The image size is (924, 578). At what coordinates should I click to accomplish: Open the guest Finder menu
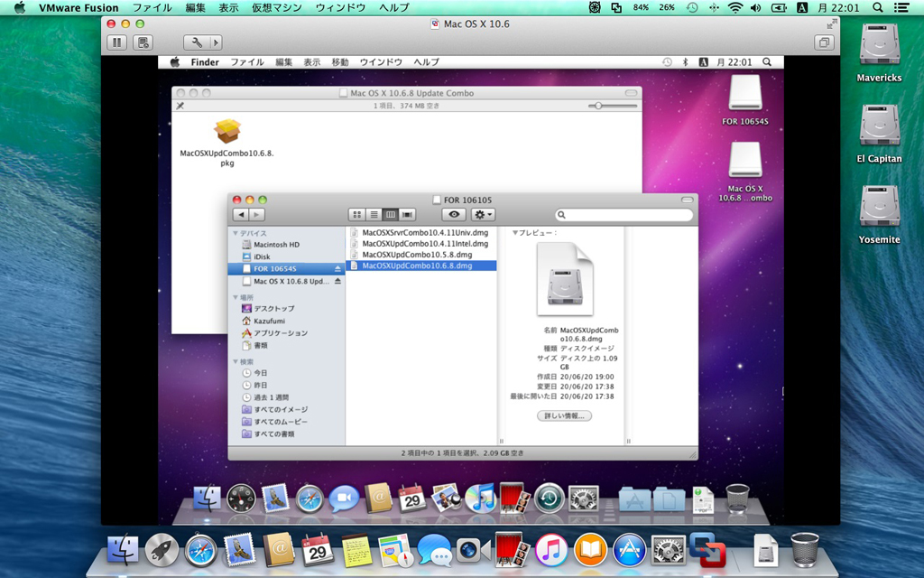coord(205,62)
